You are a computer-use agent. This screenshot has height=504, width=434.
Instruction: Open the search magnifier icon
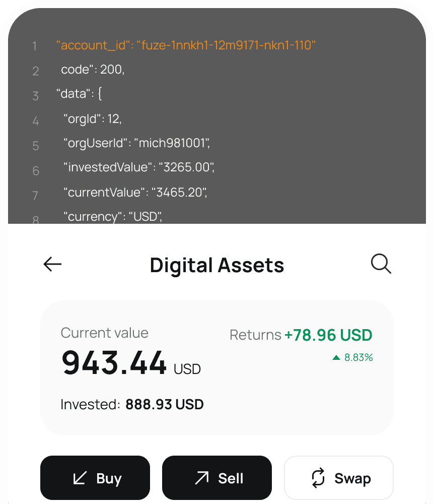pyautogui.click(x=381, y=264)
